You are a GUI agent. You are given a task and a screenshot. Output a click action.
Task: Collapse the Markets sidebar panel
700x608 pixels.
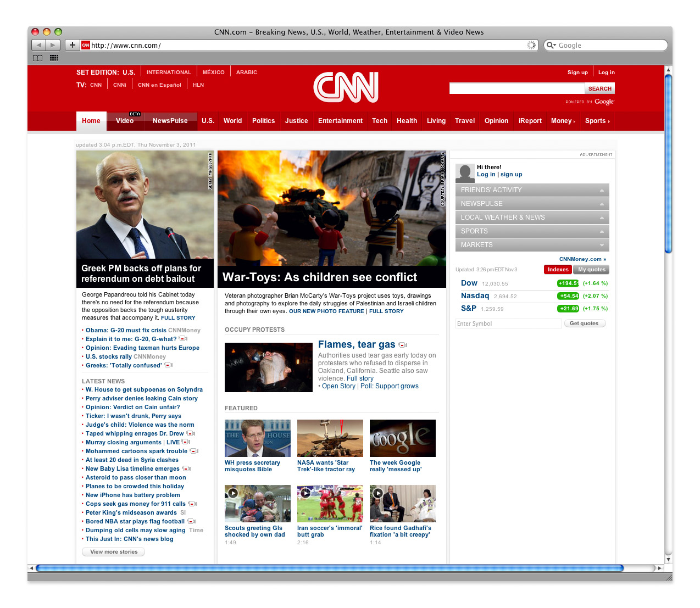pyautogui.click(x=532, y=245)
